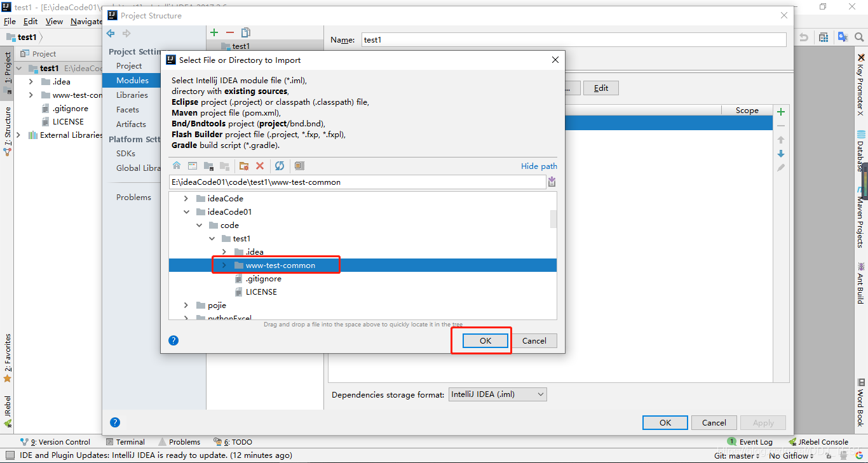Add new module with green plus

[x=214, y=32]
